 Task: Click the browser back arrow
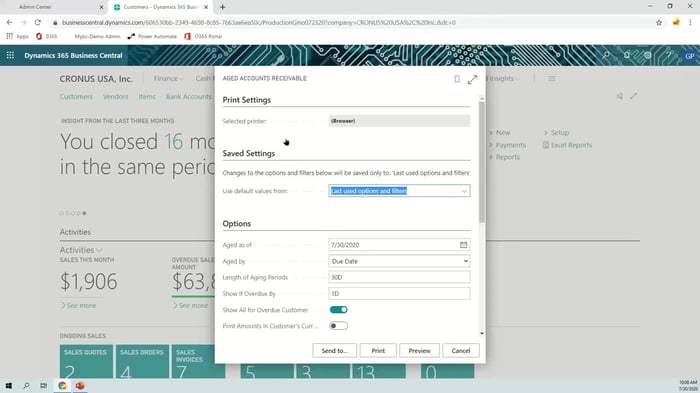coord(9,22)
